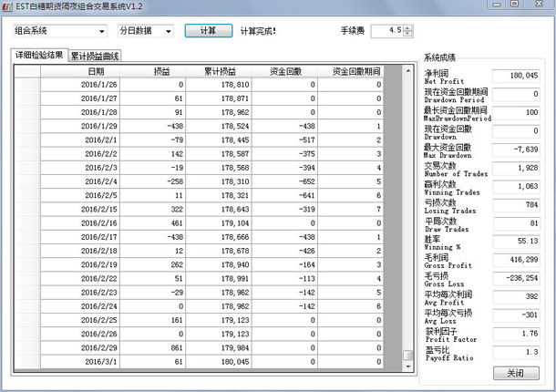
Task: Click the drawdown value -517
Action: pyautogui.click(x=284, y=140)
